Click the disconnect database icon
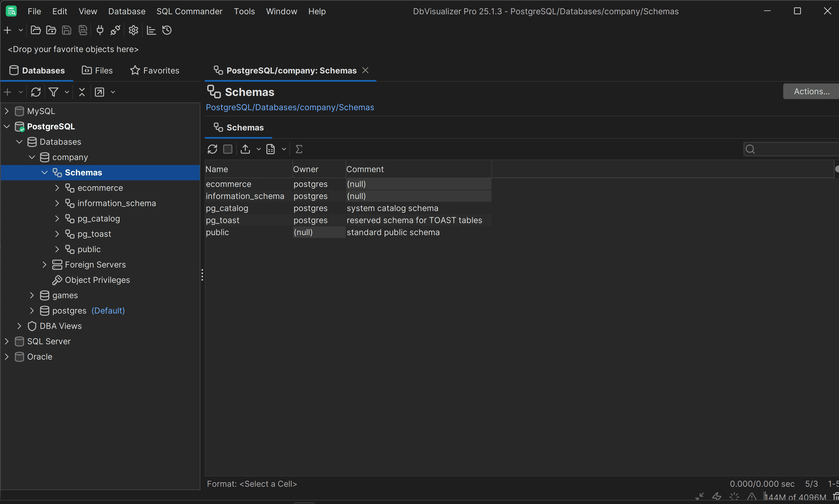Viewport: 839px width, 504px height. (x=115, y=30)
